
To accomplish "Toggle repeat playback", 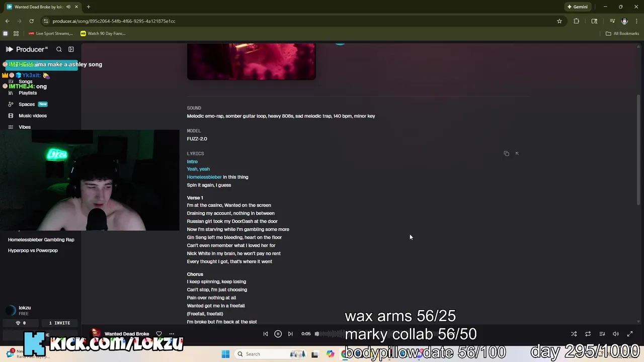I will (x=588, y=334).
